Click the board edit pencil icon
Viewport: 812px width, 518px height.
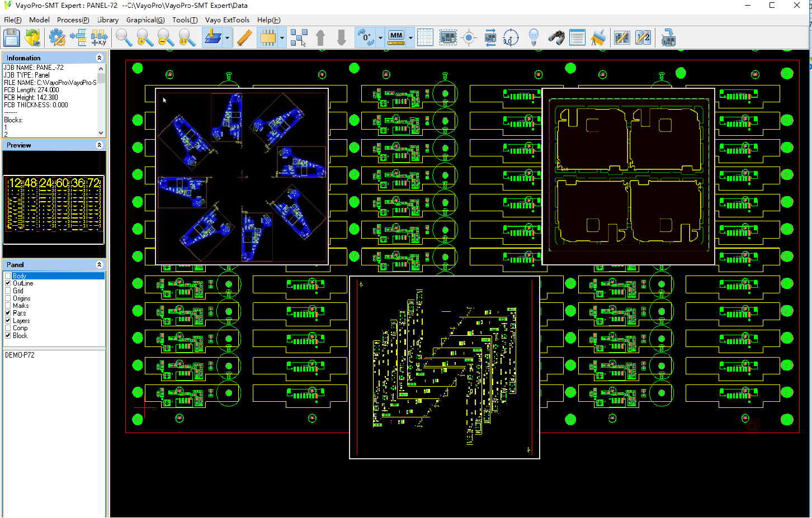click(622, 38)
